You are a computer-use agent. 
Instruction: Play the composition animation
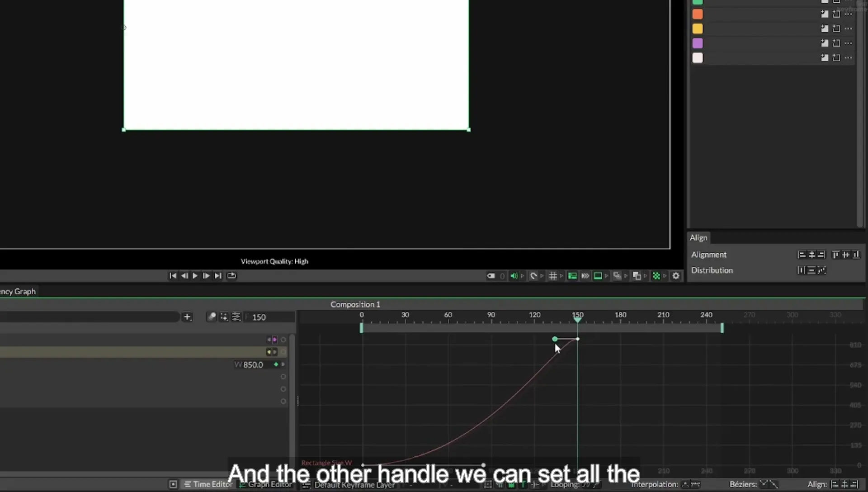pyautogui.click(x=195, y=276)
